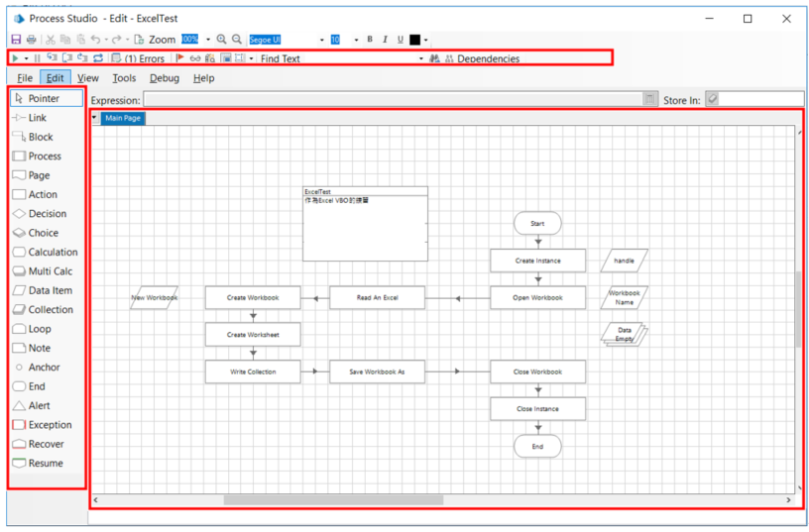This screenshot has width=809, height=532.
Task: Click the binoculars find icon
Action: (434, 58)
